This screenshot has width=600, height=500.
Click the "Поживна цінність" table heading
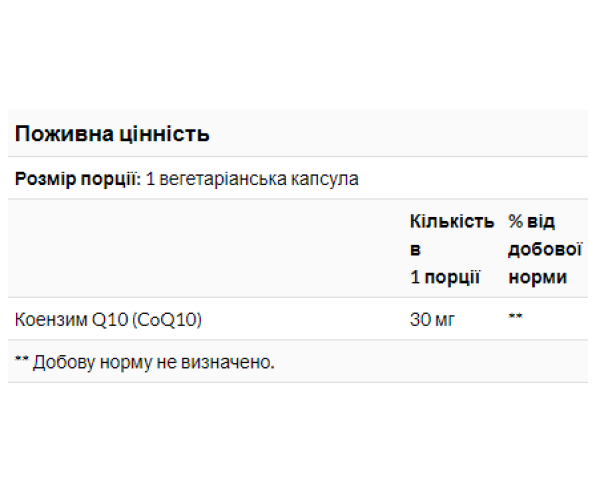110,134
